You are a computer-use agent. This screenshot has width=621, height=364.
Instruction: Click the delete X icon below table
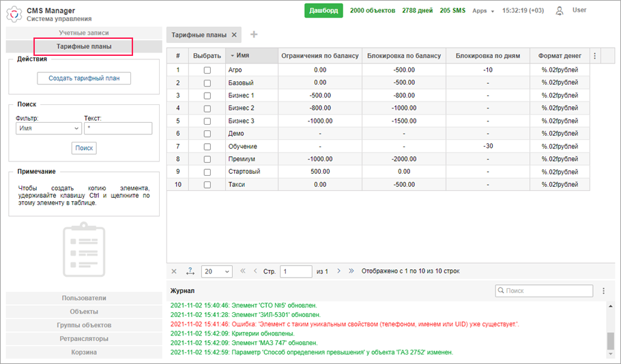(x=174, y=271)
